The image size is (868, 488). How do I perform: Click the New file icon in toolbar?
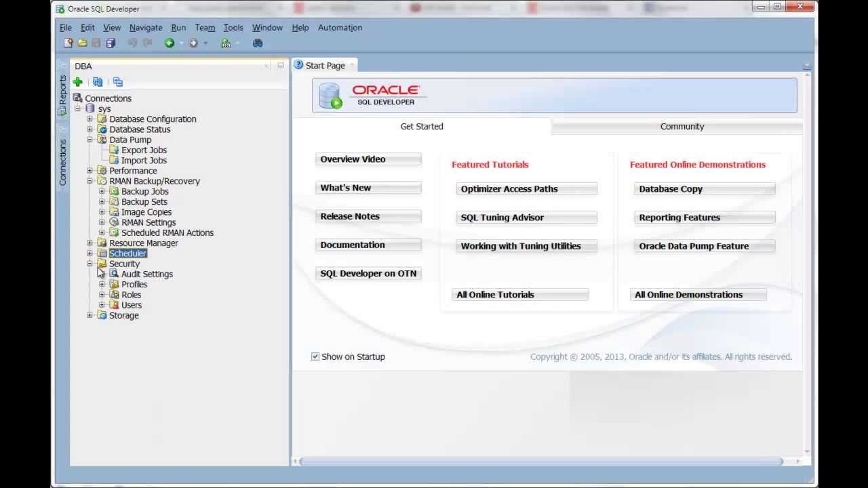click(68, 43)
